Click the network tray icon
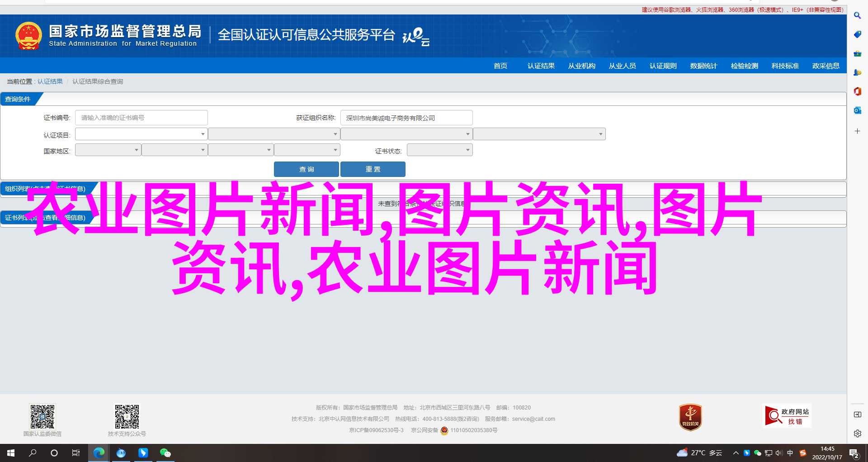Viewport: 868px width, 462px height. (769, 453)
